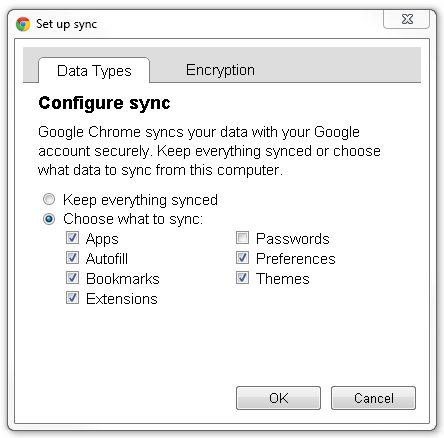The height and width of the screenshot is (438, 444).
Task: Uncheck the Apps checkbox
Action: [x=72, y=238]
